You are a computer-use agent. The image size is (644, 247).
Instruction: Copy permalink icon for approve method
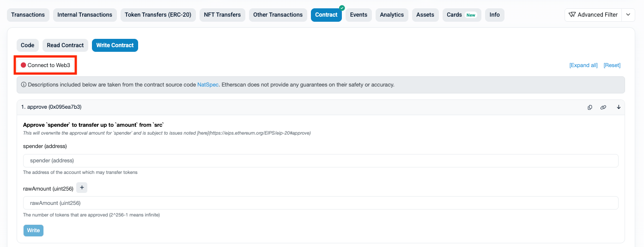(603, 107)
